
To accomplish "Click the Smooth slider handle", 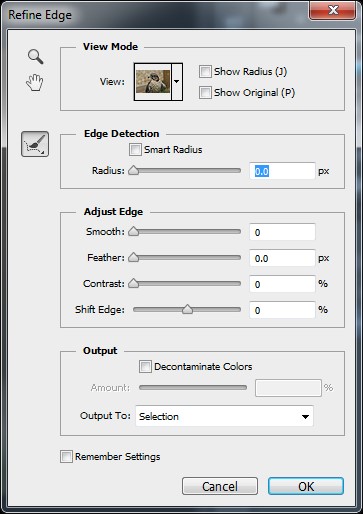I will [x=134, y=231].
